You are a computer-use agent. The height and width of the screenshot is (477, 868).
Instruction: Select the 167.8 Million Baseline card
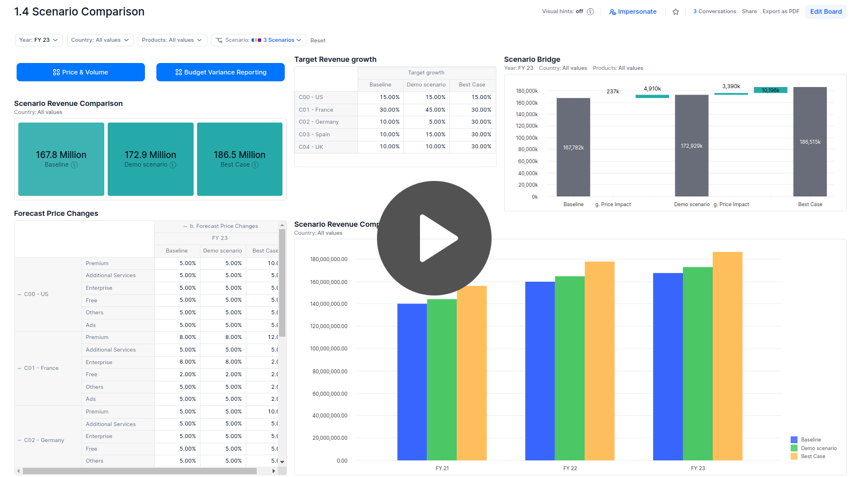click(x=61, y=159)
